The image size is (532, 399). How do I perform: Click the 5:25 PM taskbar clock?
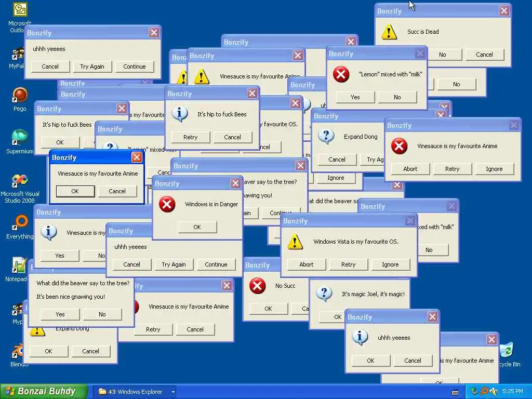coord(513,392)
